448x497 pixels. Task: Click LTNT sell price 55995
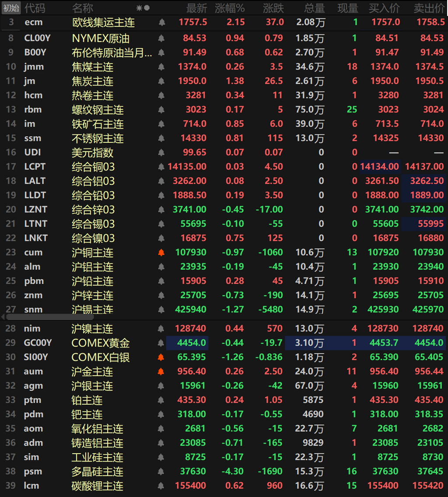pos(430,224)
